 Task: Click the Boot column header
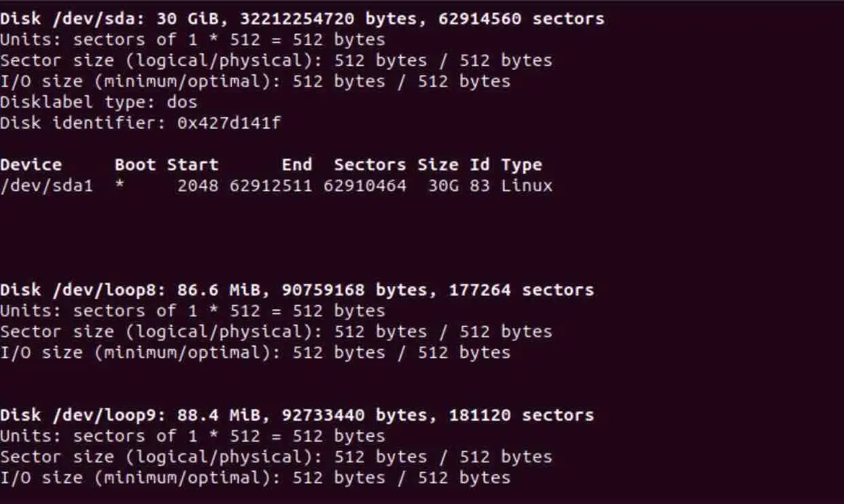135,164
